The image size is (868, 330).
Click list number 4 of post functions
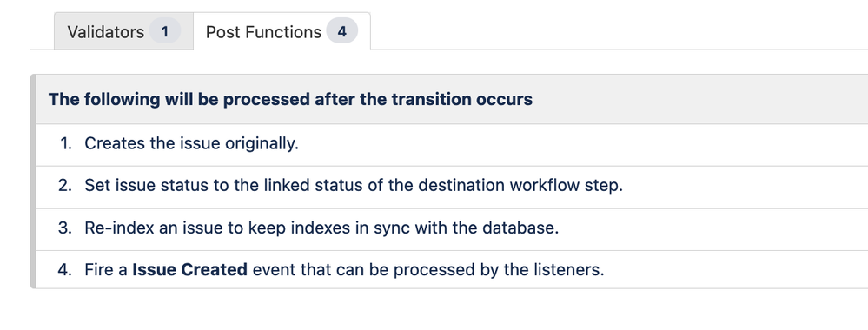pos(65,270)
